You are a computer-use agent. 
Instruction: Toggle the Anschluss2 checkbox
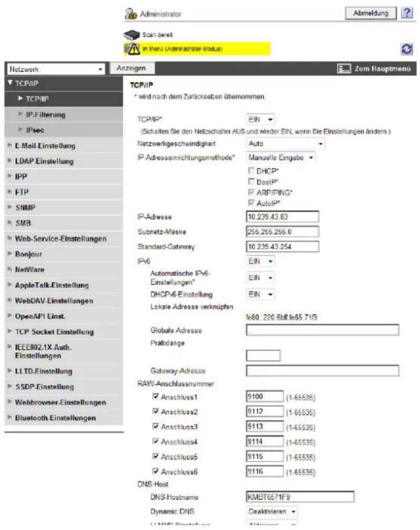tap(156, 411)
